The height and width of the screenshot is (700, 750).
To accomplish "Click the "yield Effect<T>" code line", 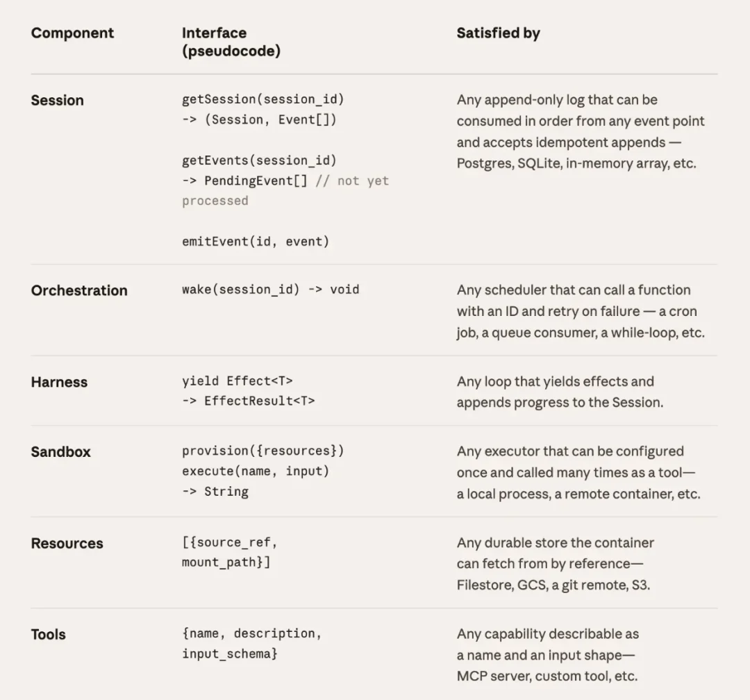I will (x=237, y=381).
